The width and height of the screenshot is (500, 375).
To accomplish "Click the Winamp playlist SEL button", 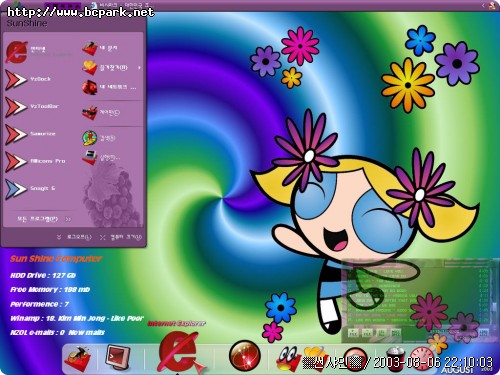I will click(x=381, y=333).
